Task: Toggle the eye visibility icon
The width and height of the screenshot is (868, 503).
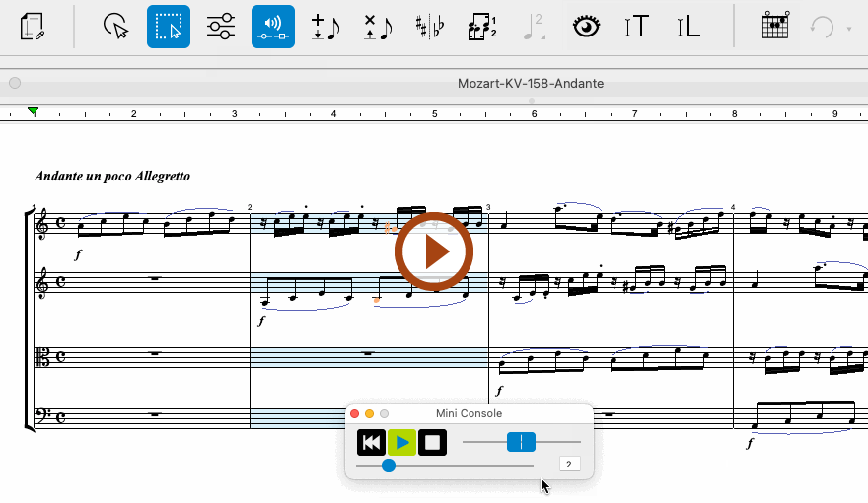Action: point(586,27)
